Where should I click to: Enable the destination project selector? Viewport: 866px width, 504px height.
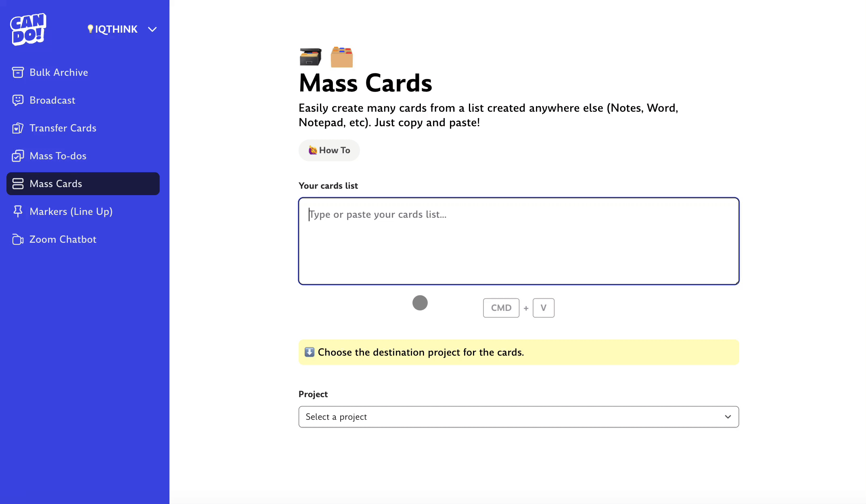pos(519,417)
